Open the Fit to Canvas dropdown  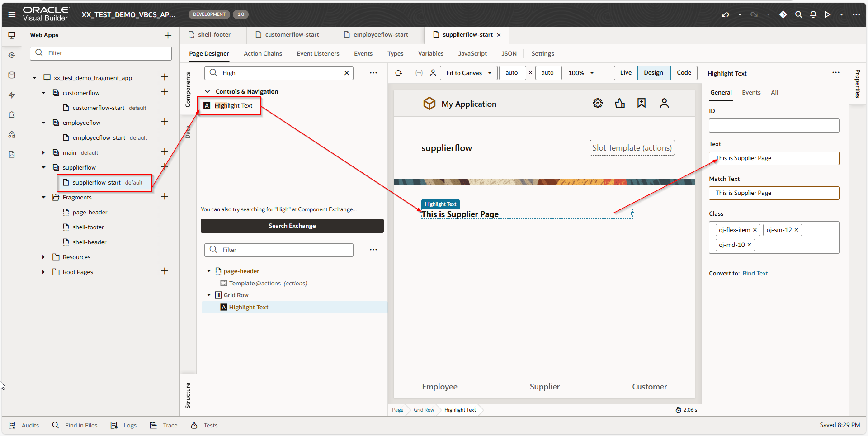coord(468,73)
